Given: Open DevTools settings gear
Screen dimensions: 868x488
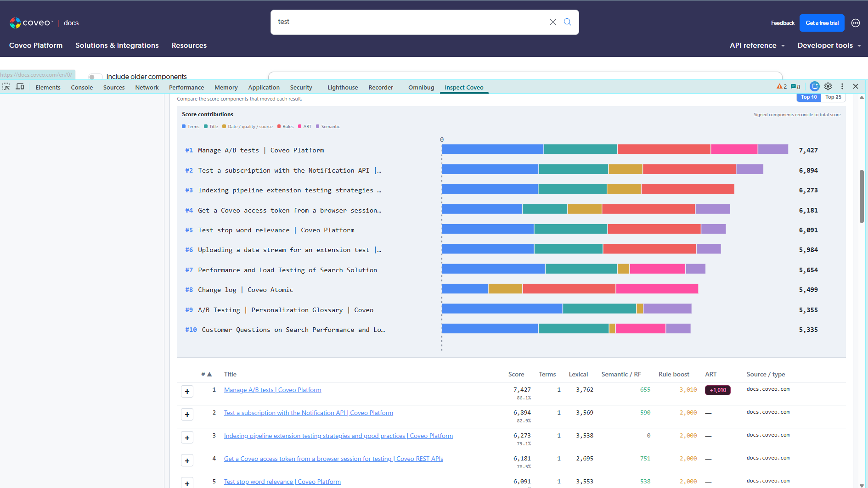Looking at the screenshot, I should coord(828,86).
